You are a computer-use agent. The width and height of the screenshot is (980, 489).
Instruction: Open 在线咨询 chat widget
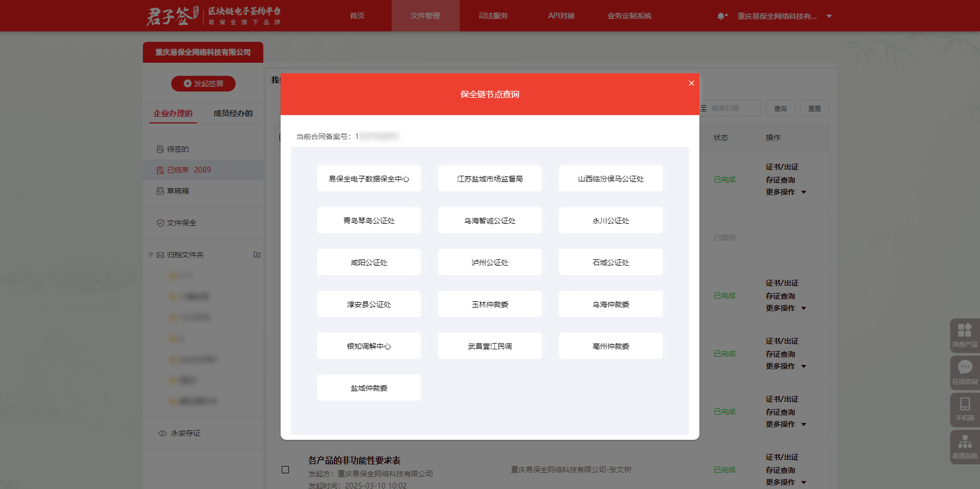965,372
